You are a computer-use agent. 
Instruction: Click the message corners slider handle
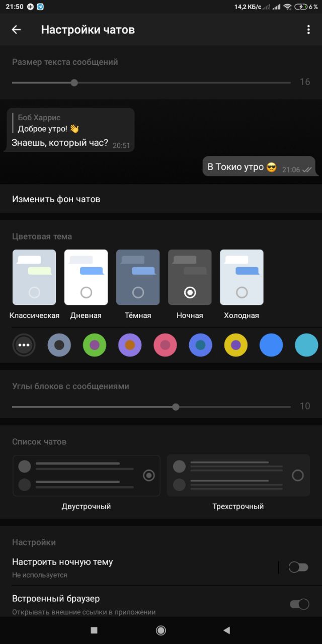point(176,407)
